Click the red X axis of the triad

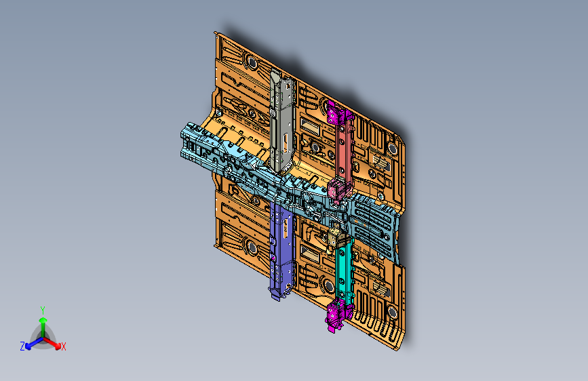[x=54, y=343]
